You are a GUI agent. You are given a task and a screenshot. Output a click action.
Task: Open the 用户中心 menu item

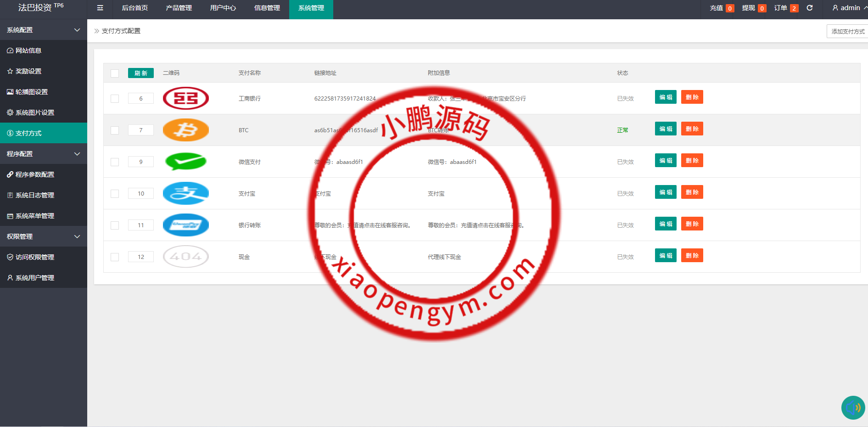[223, 8]
